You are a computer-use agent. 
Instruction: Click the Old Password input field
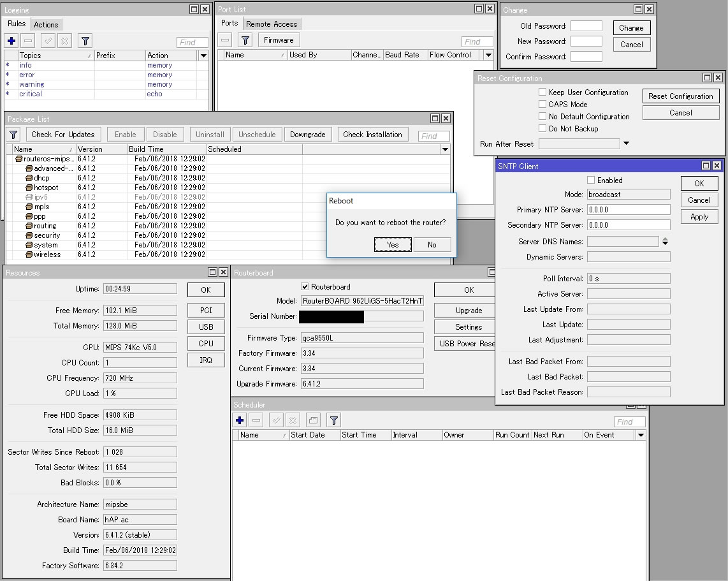click(586, 26)
